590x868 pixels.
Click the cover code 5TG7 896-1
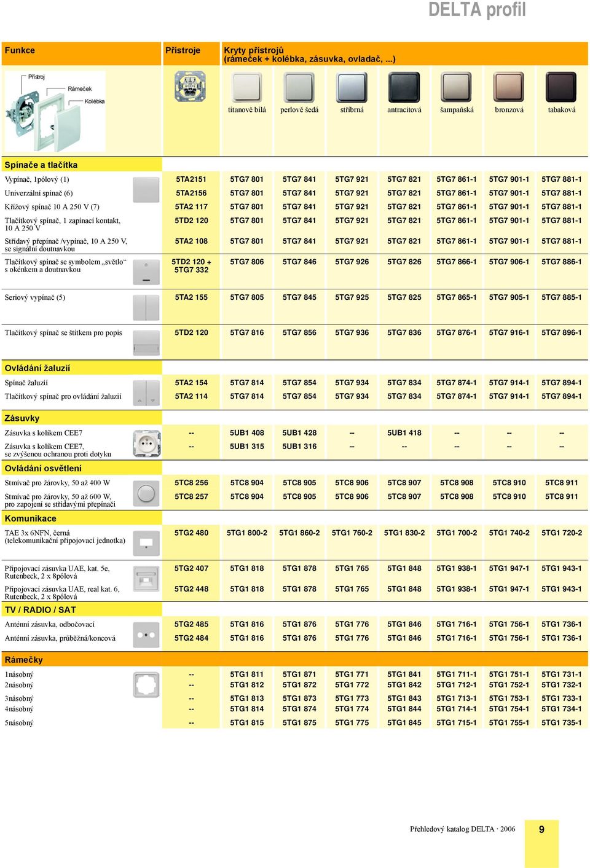point(562,332)
